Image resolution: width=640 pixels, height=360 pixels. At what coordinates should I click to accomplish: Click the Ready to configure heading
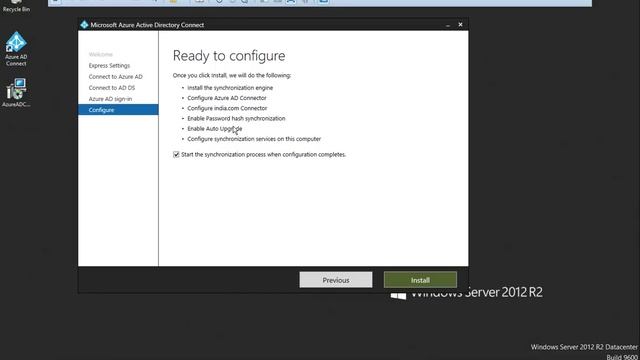229,56
